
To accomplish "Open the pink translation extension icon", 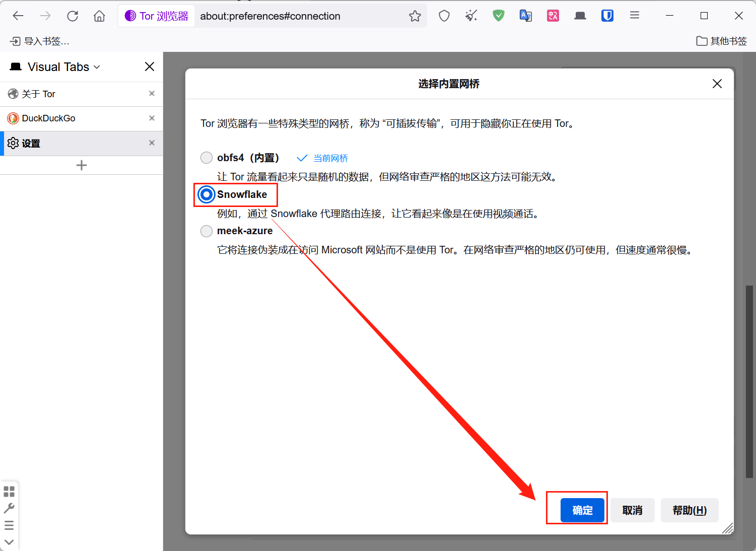I will click(553, 16).
